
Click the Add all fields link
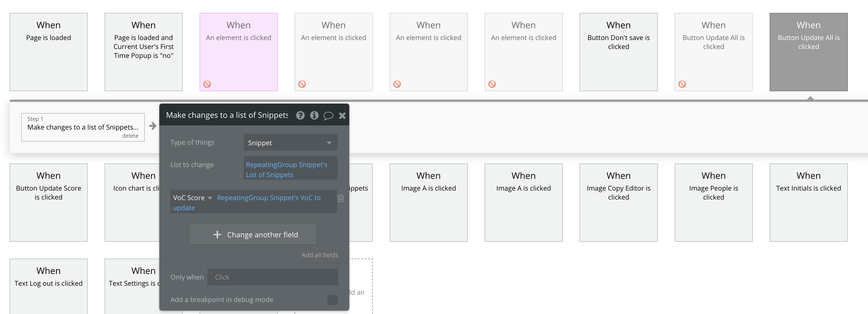click(319, 255)
